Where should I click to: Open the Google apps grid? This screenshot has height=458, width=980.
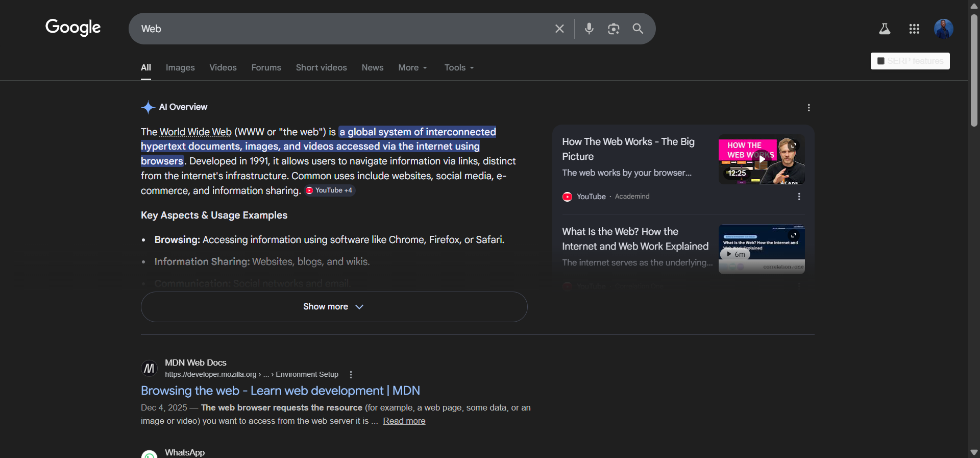[914, 29]
